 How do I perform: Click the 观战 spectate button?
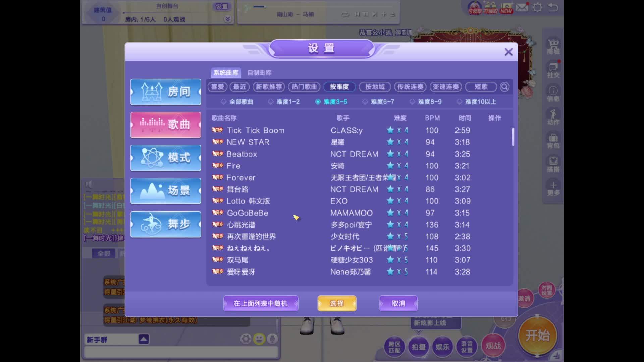coord(493,346)
